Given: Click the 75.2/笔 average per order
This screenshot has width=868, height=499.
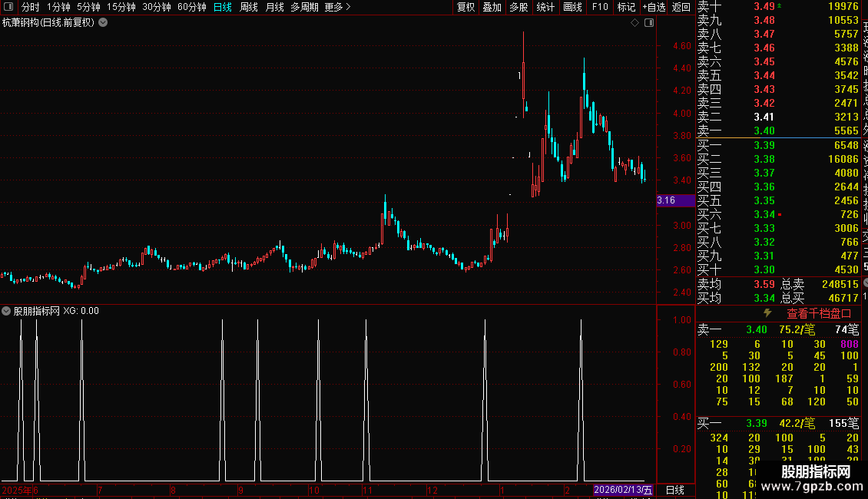Looking at the screenshot, I should click(797, 329).
